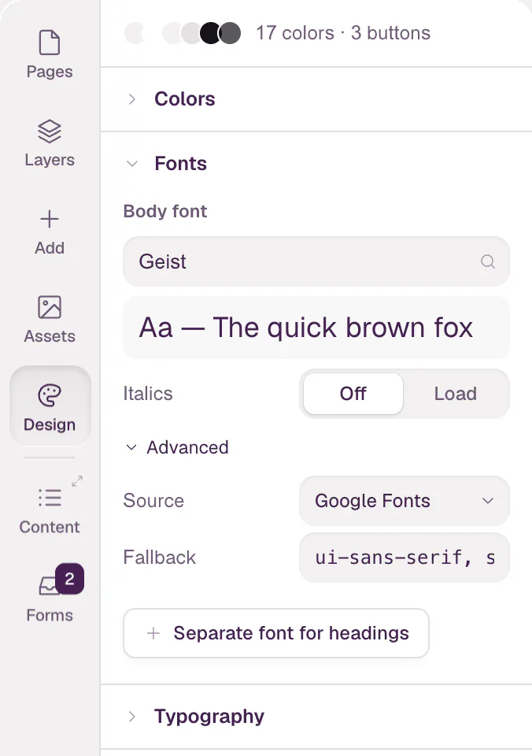The height and width of the screenshot is (756, 532).
Task: Click the 'Fonts' section heading text
Action: 181,164
